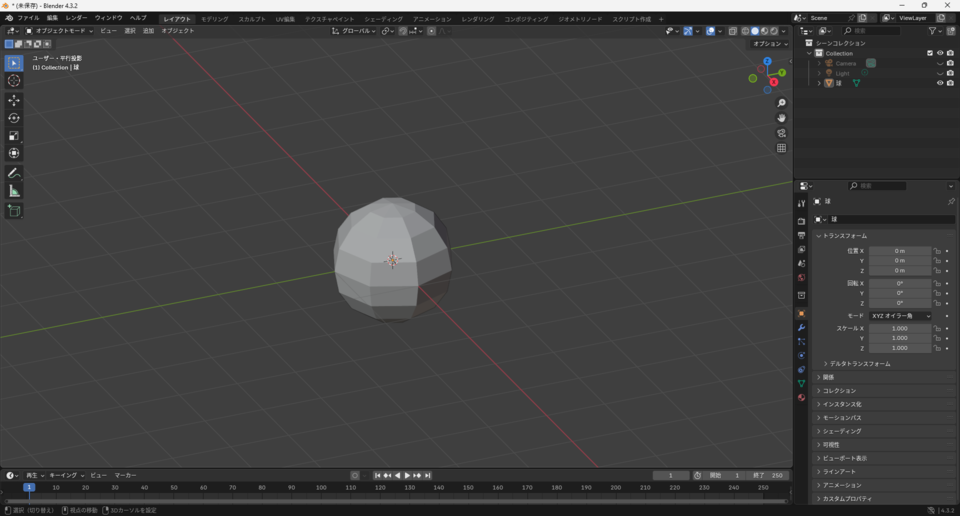
Task: Open the Particles properties tab icon
Action: (x=801, y=342)
